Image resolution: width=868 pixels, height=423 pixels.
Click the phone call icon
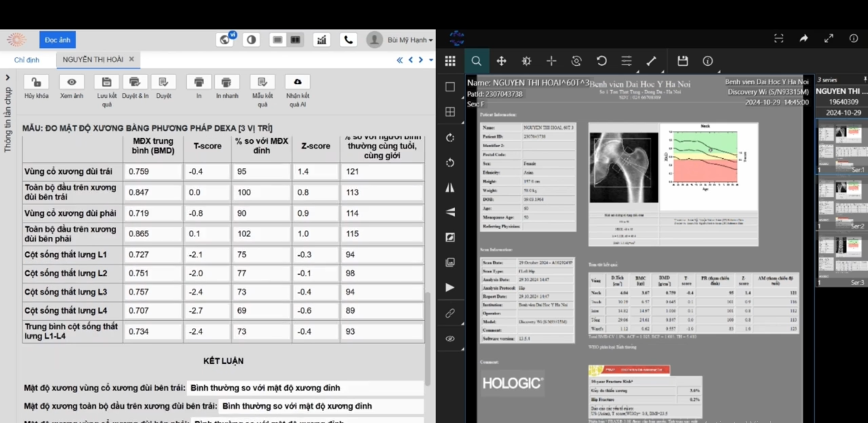click(348, 40)
